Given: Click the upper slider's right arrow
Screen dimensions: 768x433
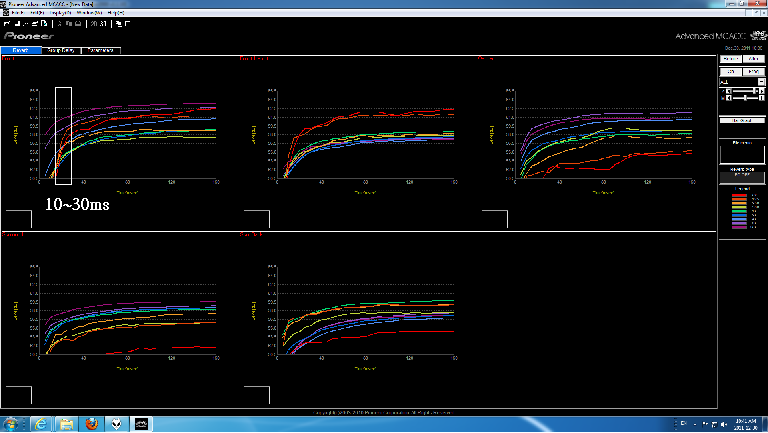Looking at the screenshot, I should pyautogui.click(x=762, y=91).
